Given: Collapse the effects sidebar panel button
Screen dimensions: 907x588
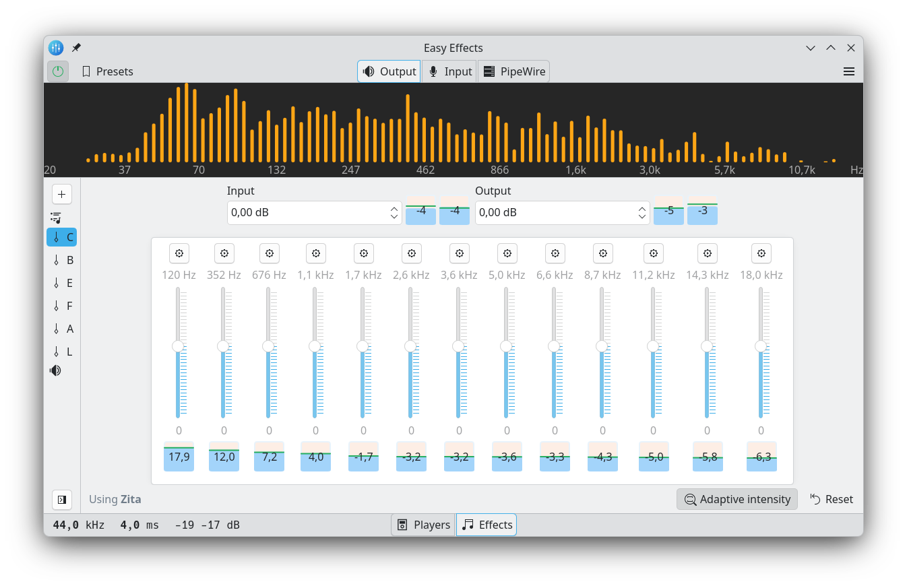Looking at the screenshot, I should click(62, 500).
